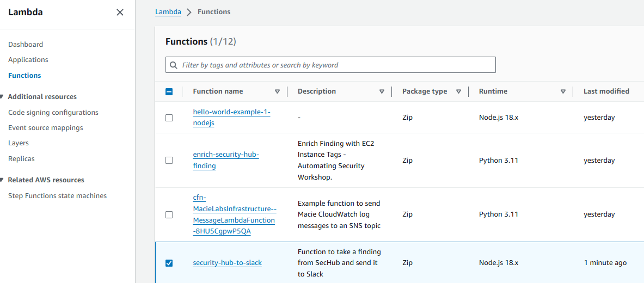Close the Lambda side navigation panel
Viewport: 644px width, 283px height.
click(120, 13)
